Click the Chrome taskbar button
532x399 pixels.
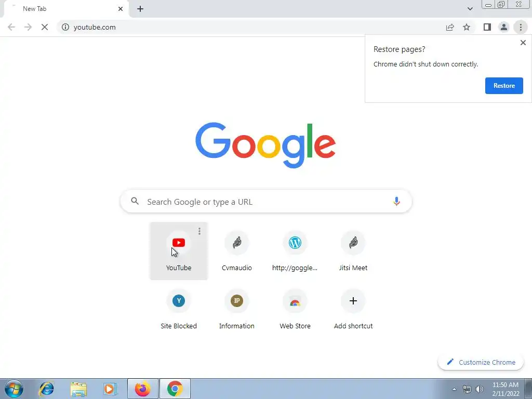point(175,389)
